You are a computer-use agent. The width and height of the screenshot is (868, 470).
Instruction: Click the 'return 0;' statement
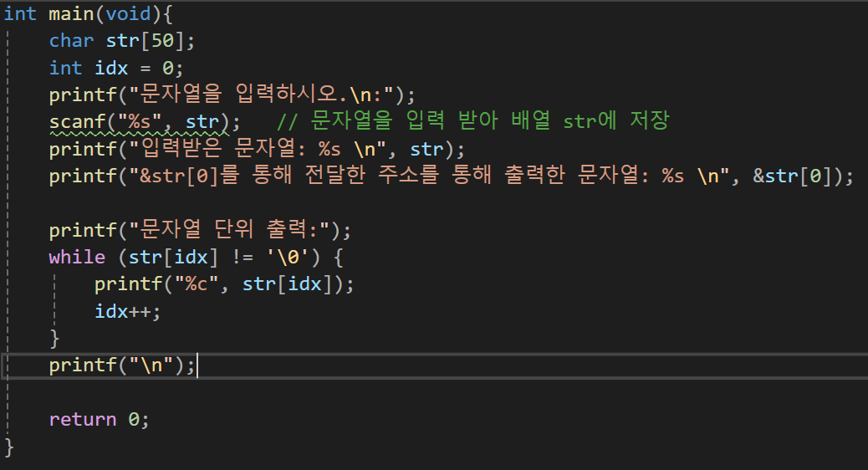pyautogui.click(x=99, y=420)
